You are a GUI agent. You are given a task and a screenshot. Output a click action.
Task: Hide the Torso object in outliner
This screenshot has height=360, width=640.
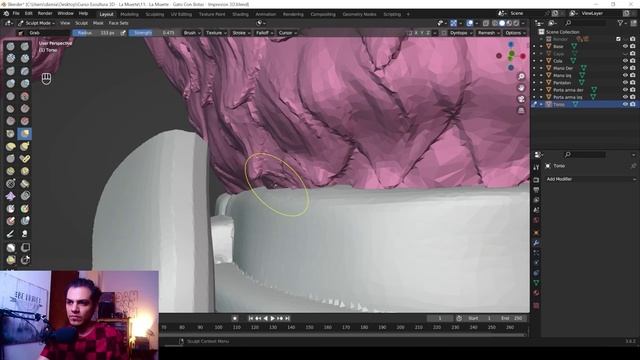(625, 104)
